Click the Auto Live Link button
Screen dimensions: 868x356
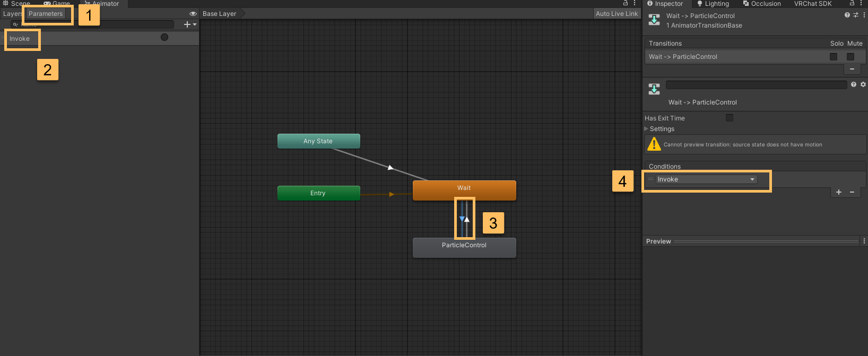coord(617,14)
